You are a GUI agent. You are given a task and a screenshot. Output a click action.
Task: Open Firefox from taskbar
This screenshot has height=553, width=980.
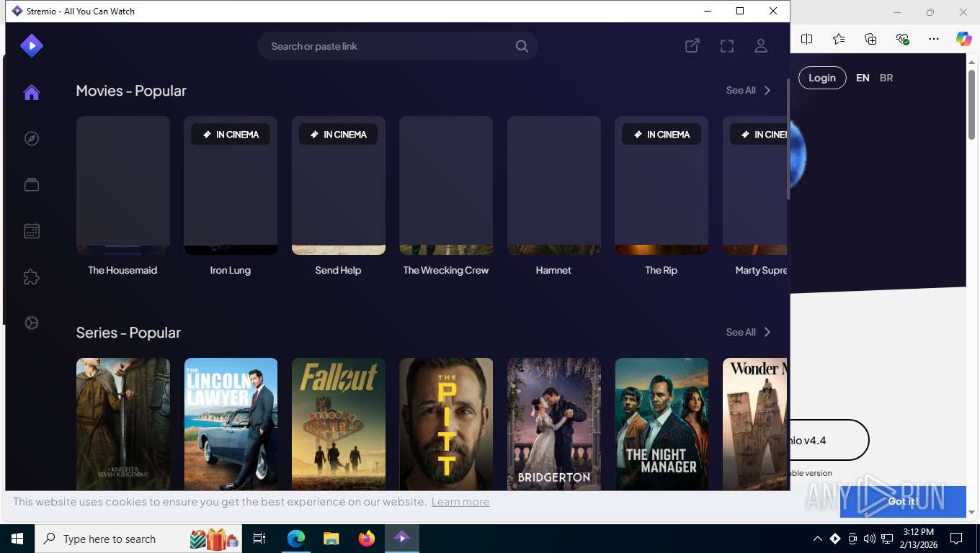tap(367, 539)
